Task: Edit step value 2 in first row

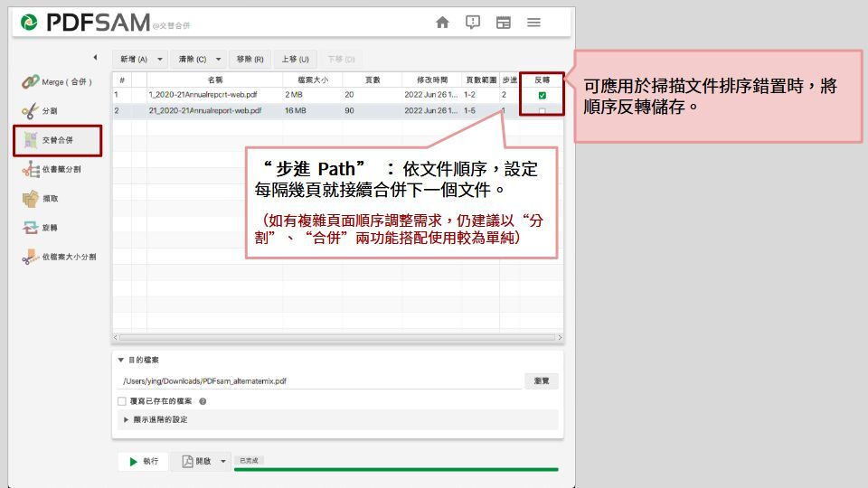Action: (509, 95)
